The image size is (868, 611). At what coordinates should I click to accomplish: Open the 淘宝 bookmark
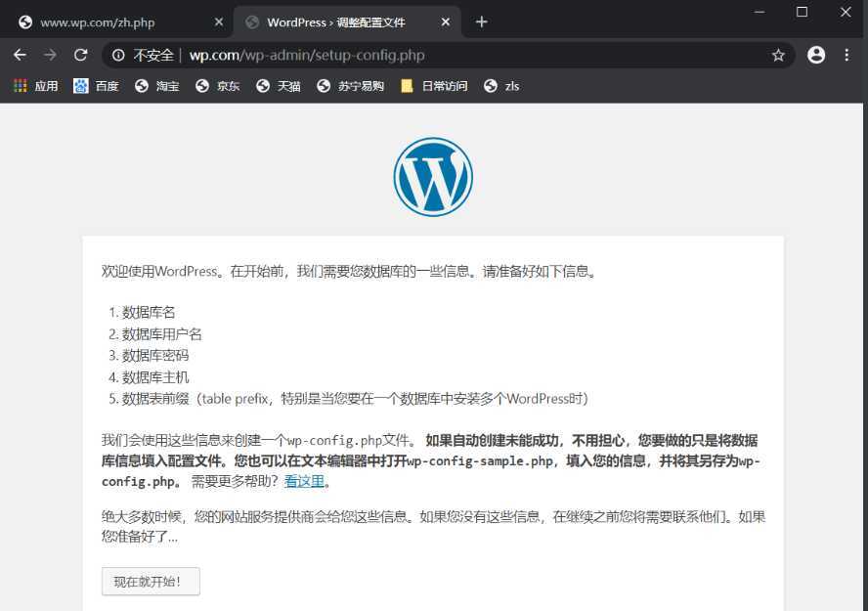click(x=157, y=86)
